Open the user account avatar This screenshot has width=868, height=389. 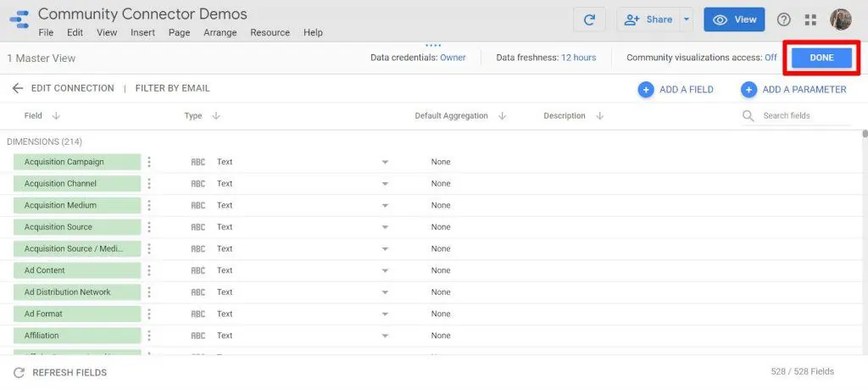[x=840, y=19]
